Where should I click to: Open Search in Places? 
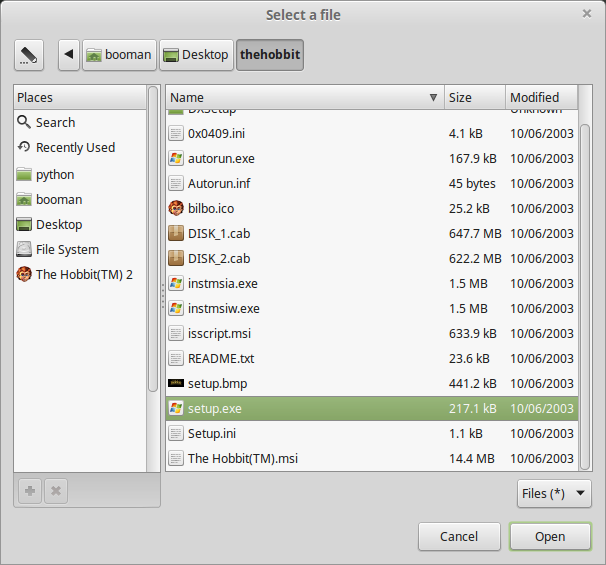(80, 123)
